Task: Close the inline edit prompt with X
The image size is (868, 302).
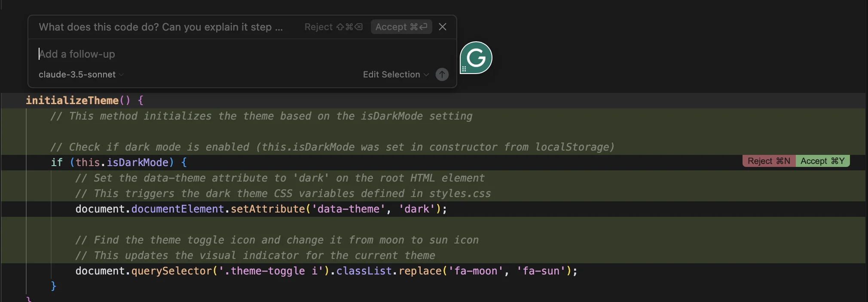Action: [443, 27]
